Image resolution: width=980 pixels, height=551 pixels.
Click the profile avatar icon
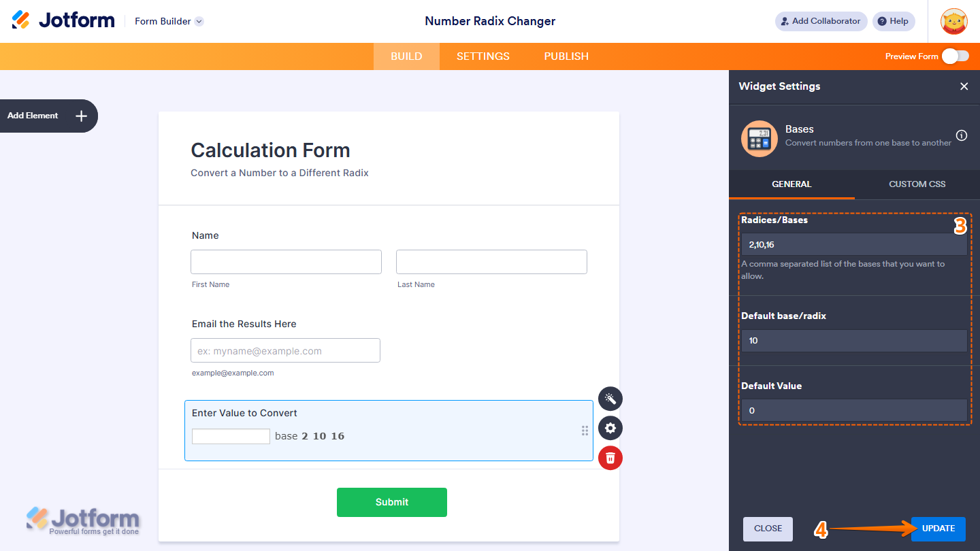click(954, 21)
